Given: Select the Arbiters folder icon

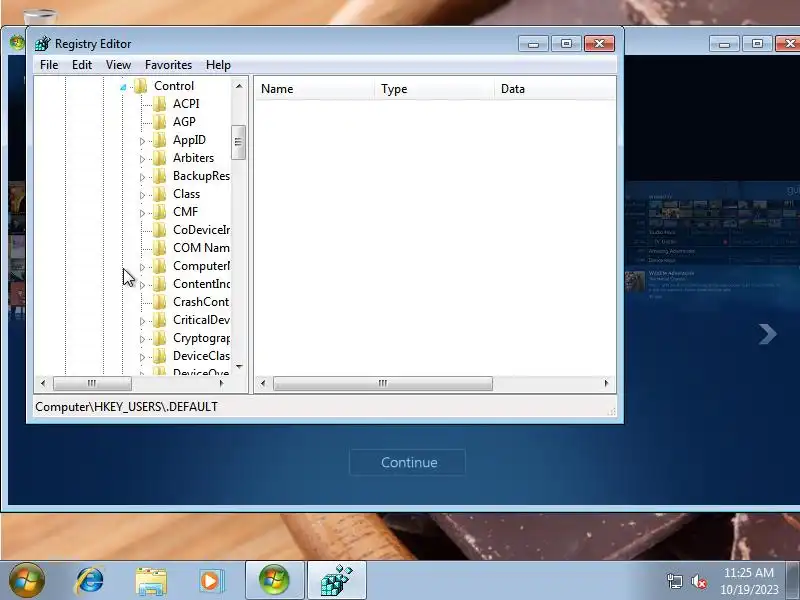Looking at the screenshot, I should click(160, 158).
